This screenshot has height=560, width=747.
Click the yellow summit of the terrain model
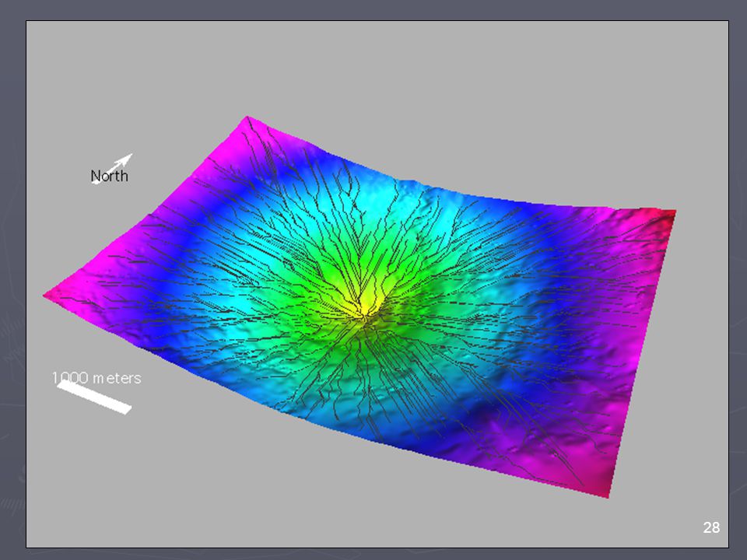point(366,306)
